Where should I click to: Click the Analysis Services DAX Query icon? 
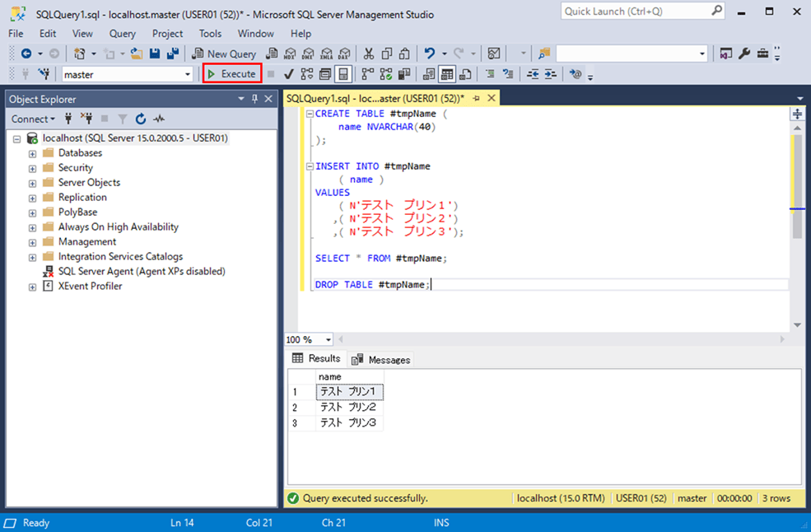click(x=344, y=54)
